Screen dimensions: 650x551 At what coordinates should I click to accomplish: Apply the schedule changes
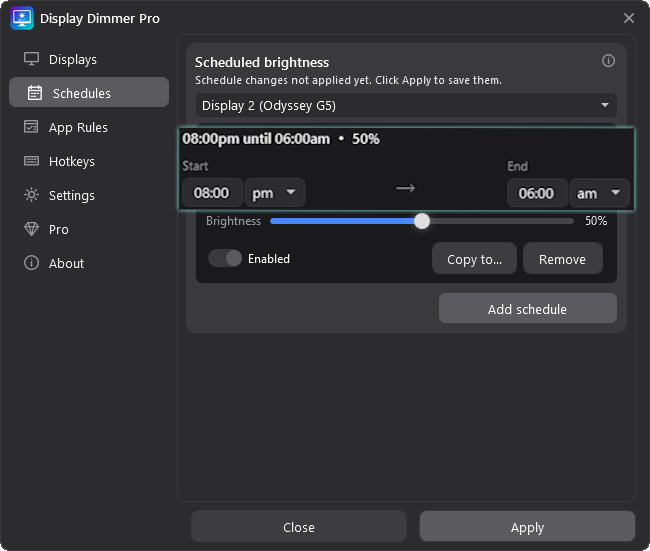pyautogui.click(x=527, y=527)
